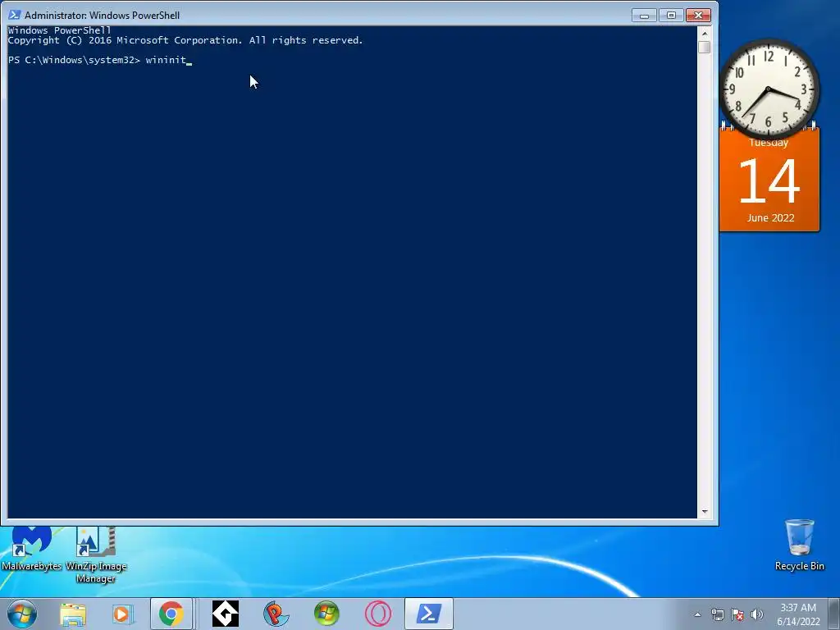Open the taskbar clock showing 3:37 AM
Screen dimensions: 840x630
pos(798,614)
